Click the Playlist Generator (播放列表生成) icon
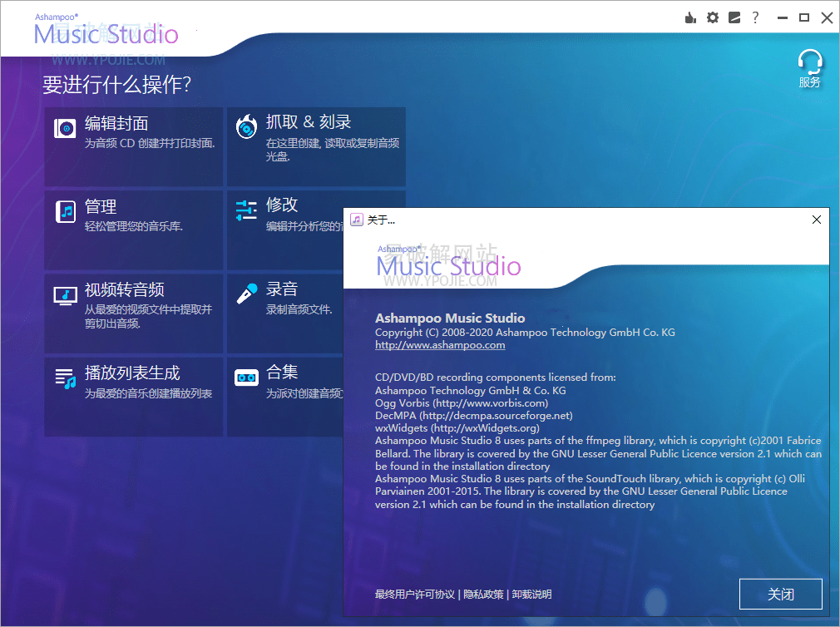The image size is (840, 627). point(65,378)
